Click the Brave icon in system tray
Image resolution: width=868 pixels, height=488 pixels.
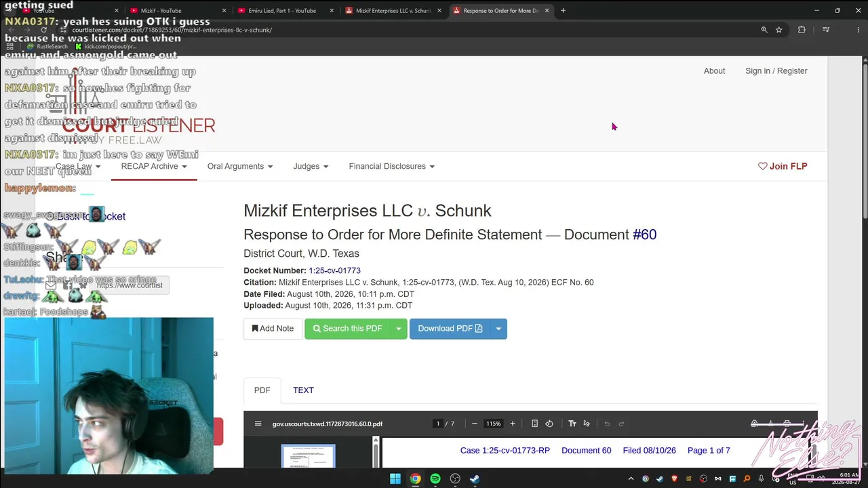coord(674,479)
